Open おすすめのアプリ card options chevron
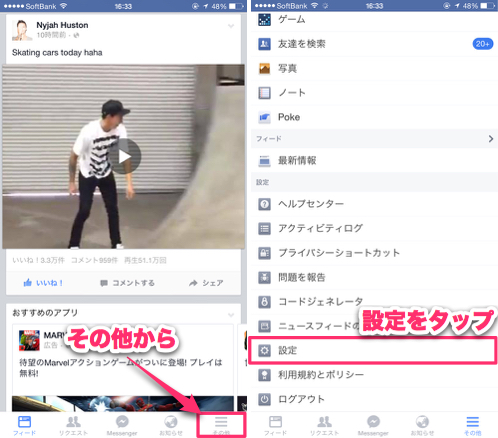Image resolution: width=498 pixels, height=438 pixels. 231,314
